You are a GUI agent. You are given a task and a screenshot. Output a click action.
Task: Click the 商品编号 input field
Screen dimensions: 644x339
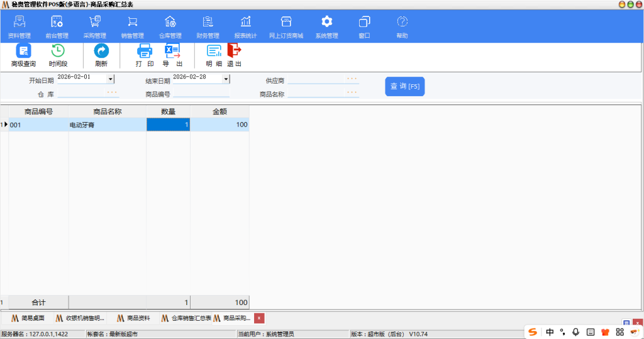point(201,94)
